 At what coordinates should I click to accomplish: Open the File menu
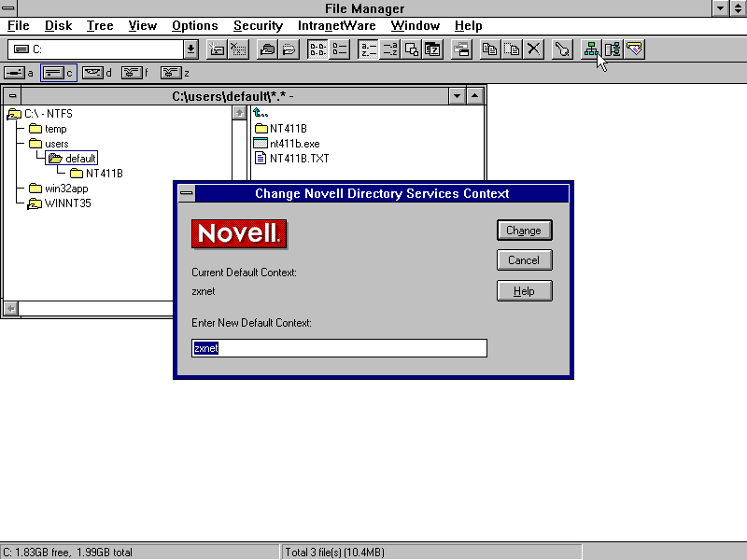19,26
